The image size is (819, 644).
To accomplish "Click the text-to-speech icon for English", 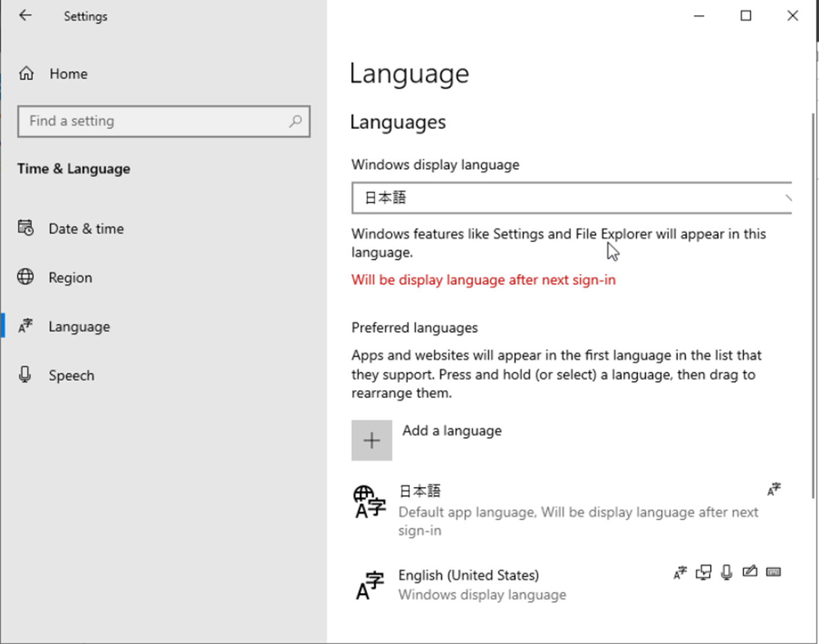I will tap(704, 573).
